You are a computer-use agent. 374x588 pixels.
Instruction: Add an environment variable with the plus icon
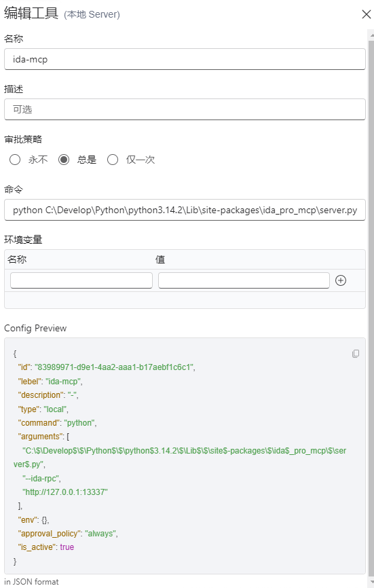[x=341, y=280]
